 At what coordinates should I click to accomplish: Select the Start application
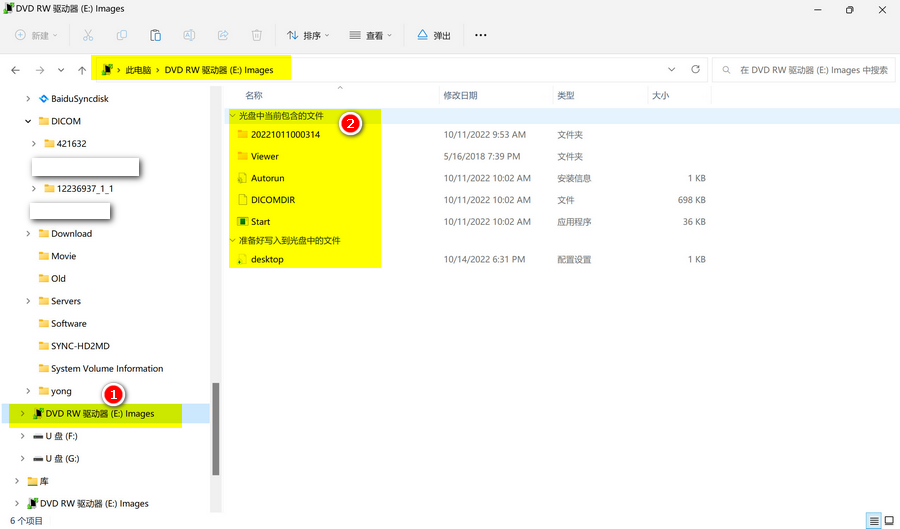260,221
